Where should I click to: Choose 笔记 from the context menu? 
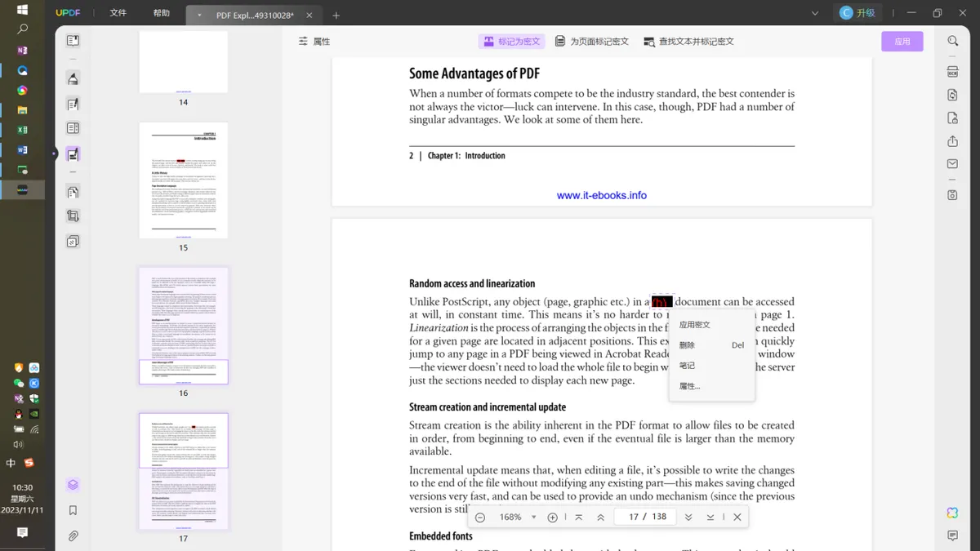(711, 366)
